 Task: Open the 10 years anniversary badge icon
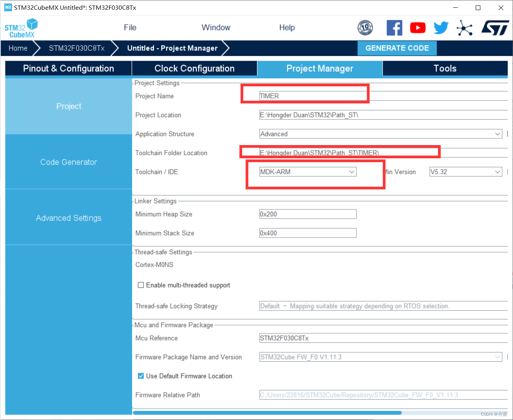(365, 28)
